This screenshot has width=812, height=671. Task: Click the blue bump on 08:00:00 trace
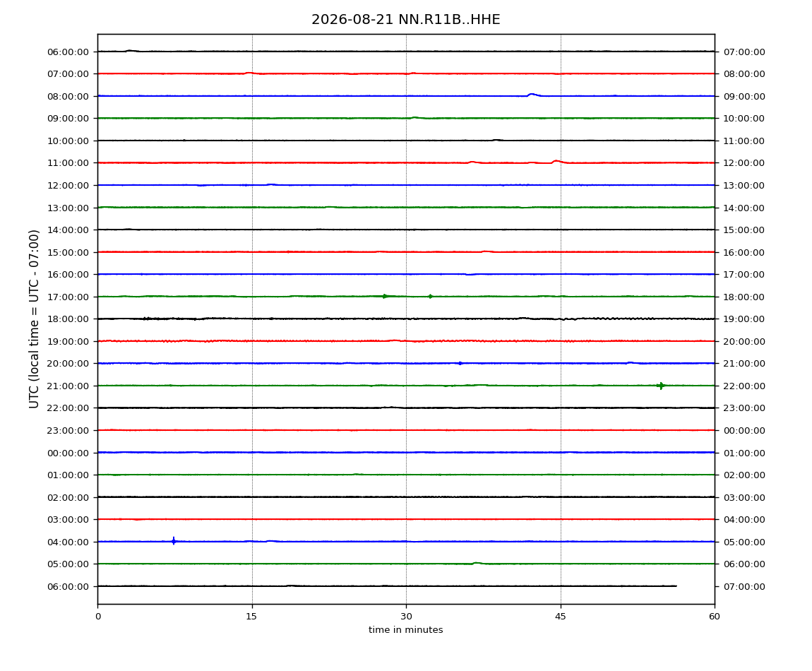point(532,95)
